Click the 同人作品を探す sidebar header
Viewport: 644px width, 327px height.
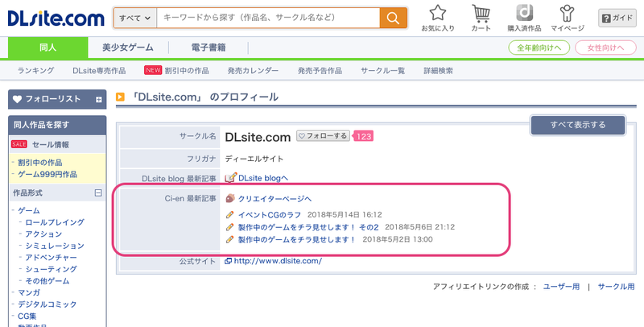click(x=57, y=125)
